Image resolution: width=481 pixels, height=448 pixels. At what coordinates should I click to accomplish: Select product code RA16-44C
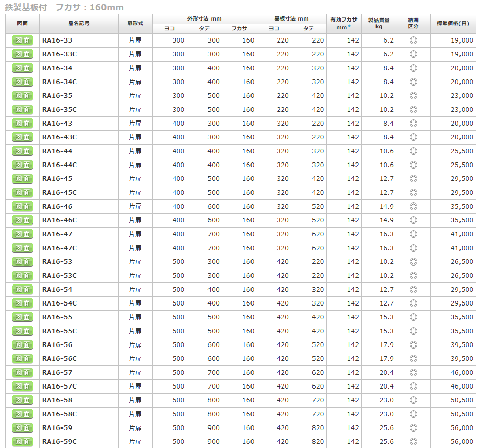59,165
